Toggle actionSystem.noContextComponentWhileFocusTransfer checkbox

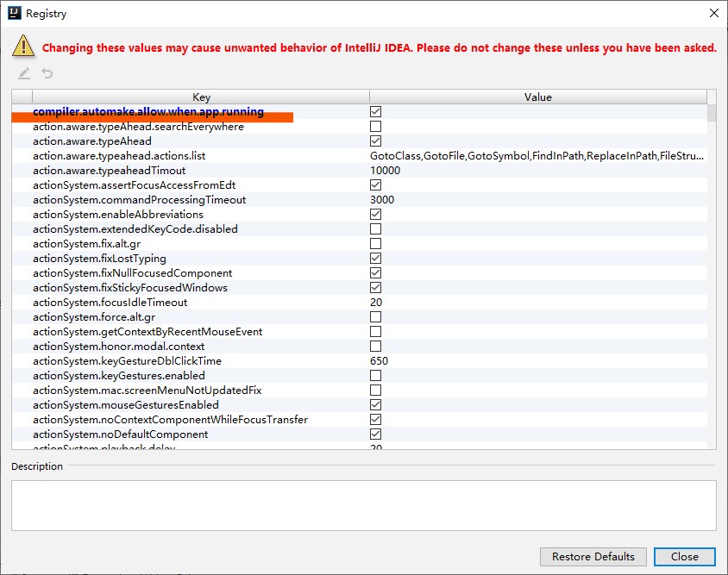click(x=375, y=420)
